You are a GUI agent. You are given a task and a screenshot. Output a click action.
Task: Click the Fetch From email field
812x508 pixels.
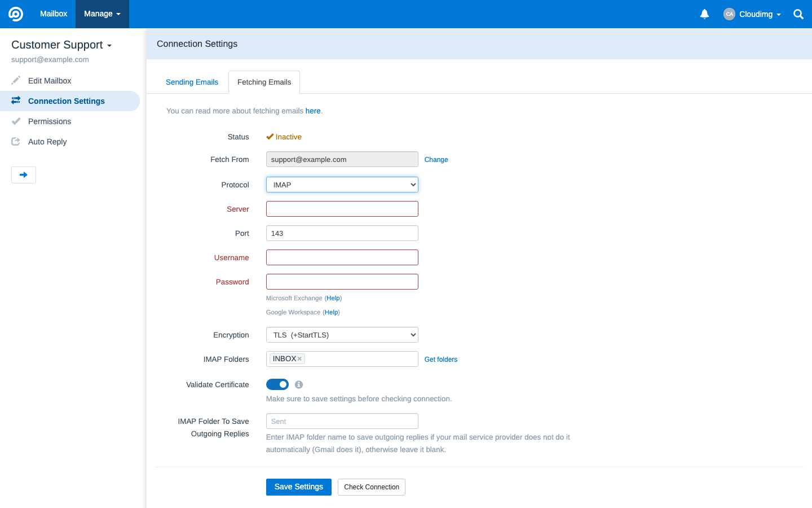tap(342, 159)
